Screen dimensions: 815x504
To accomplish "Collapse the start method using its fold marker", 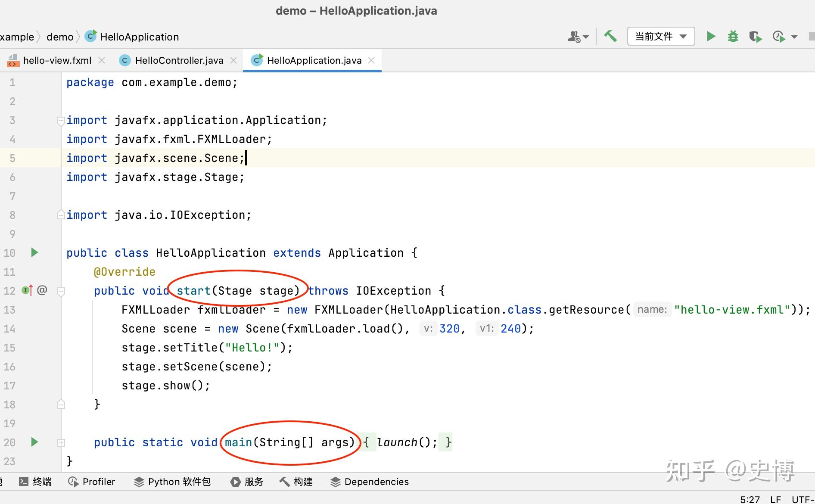I will (x=61, y=291).
